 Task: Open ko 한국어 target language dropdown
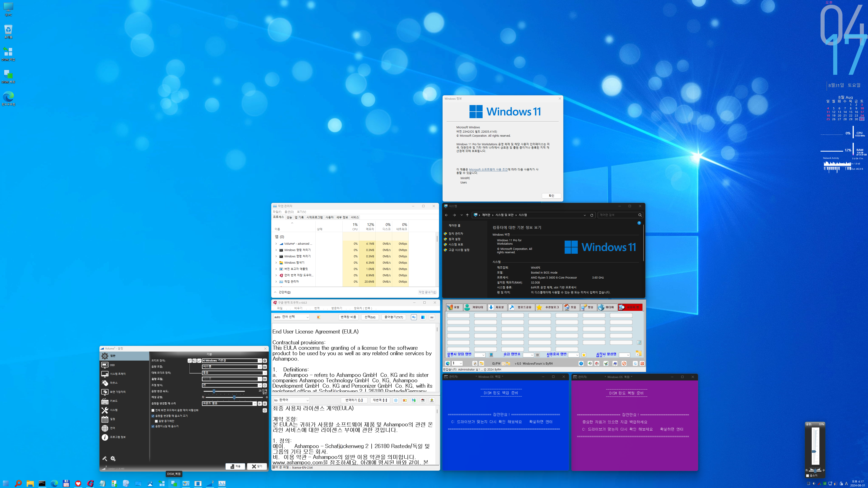[291, 400]
